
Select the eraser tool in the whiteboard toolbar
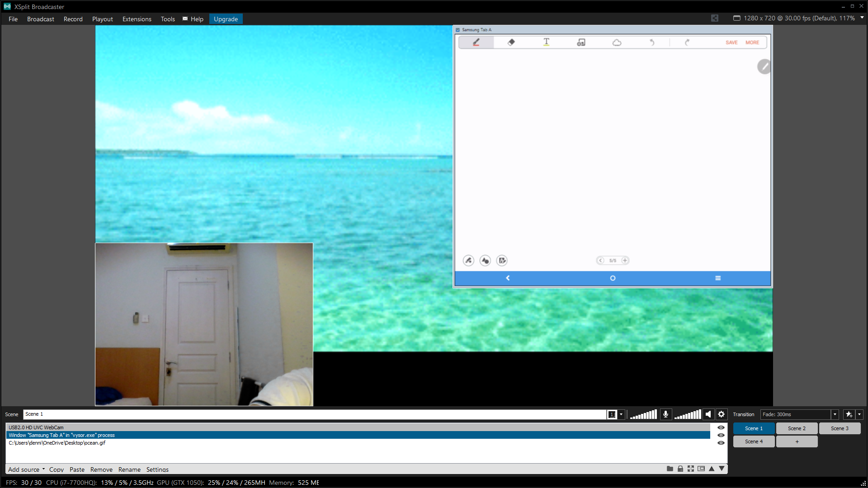pos(511,42)
